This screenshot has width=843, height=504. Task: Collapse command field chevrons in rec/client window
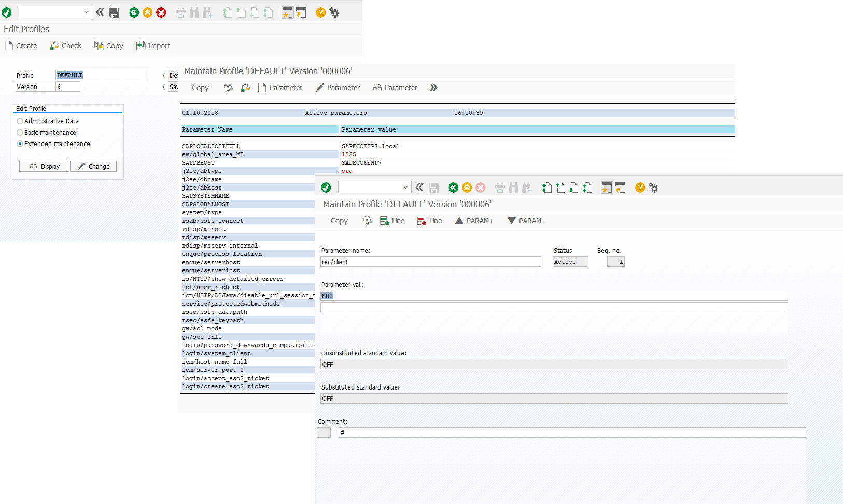point(419,188)
